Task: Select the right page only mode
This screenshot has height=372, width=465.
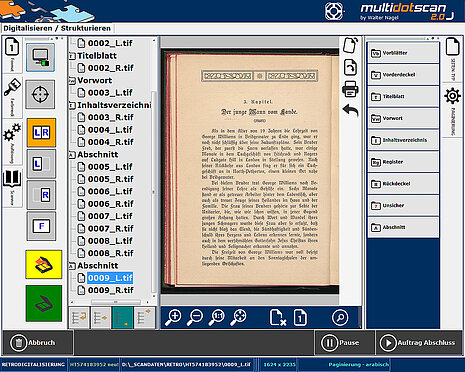Action: pos(41,195)
